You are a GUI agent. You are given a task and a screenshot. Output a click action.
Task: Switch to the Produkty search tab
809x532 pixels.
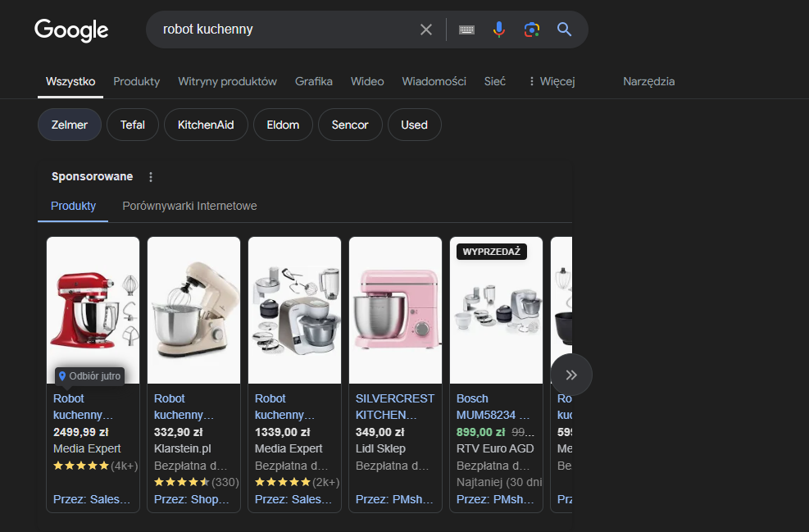point(137,81)
